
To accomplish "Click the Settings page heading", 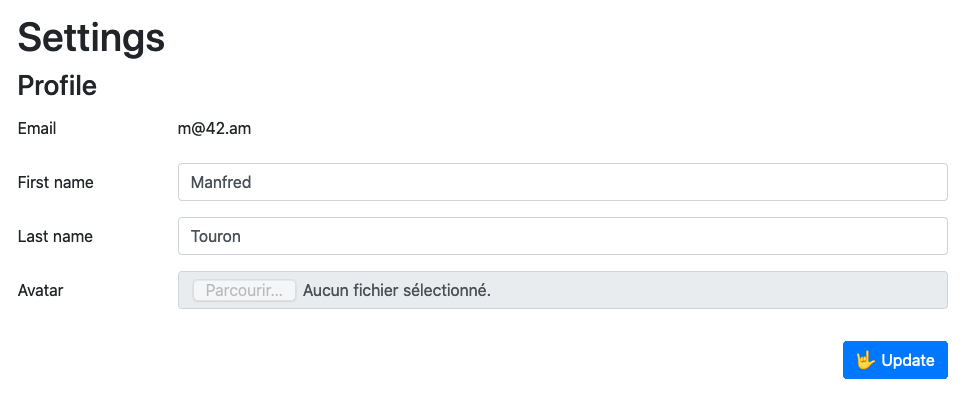I will pyautogui.click(x=91, y=37).
